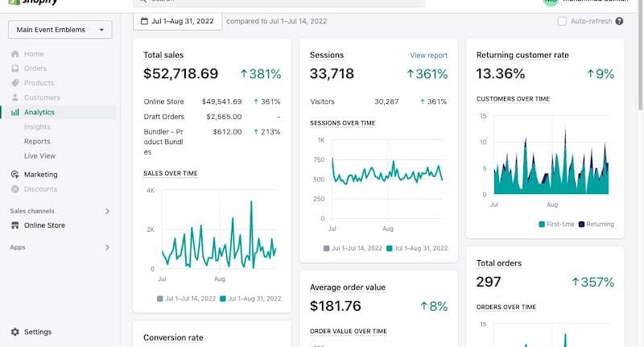This screenshot has height=347, width=644.
Task: Click the customers over time area chart
Action: (x=551, y=155)
